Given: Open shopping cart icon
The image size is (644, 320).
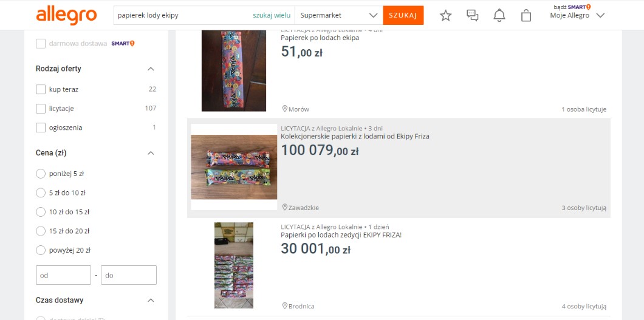Looking at the screenshot, I should coord(526,15).
